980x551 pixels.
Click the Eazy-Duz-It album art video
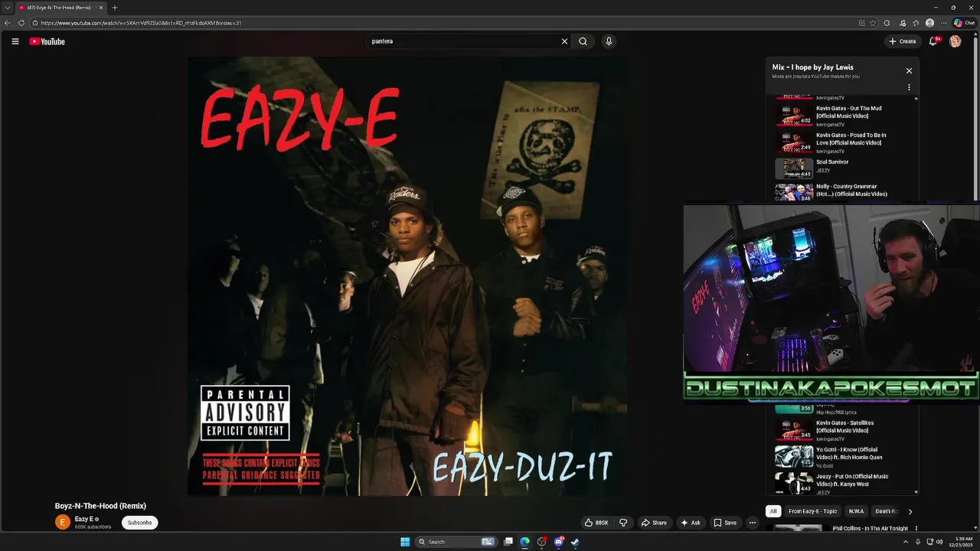coord(407,275)
